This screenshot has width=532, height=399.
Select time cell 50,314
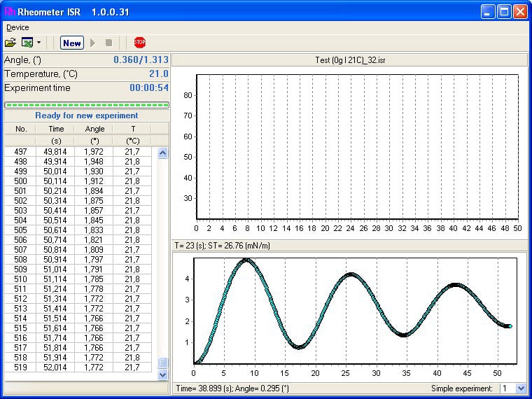pyautogui.click(x=55, y=201)
